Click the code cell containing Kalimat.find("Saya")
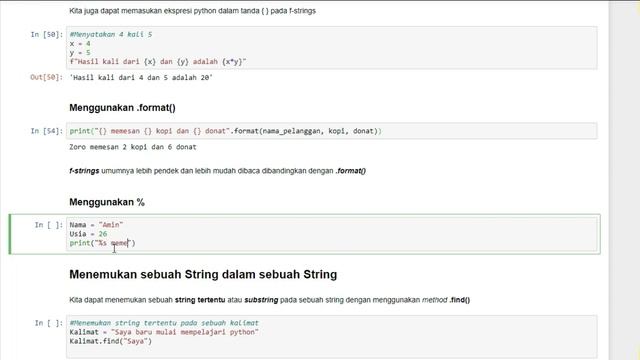The image size is (640, 360). [331, 336]
